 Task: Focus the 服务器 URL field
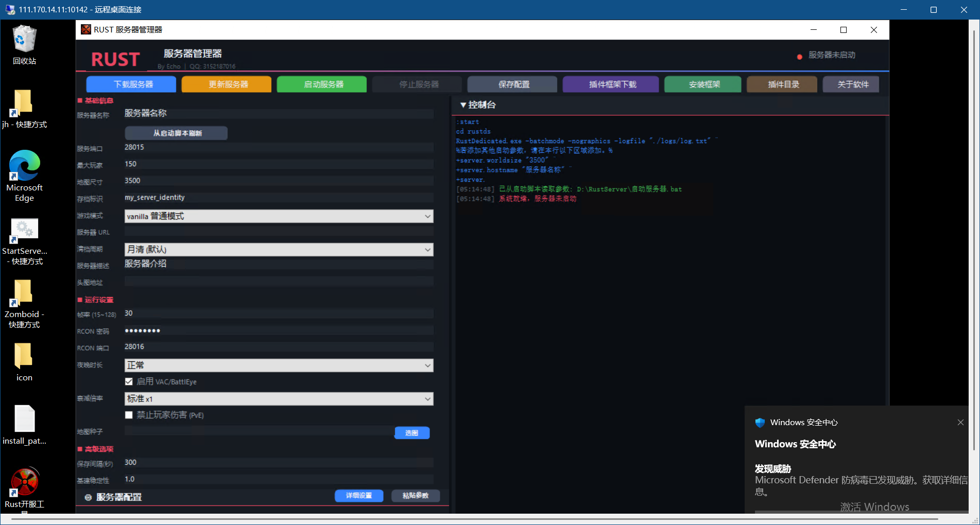[x=279, y=232]
